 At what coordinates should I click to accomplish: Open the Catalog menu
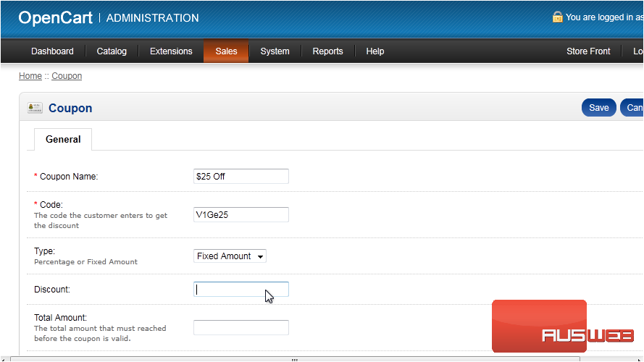pyautogui.click(x=112, y=51)
